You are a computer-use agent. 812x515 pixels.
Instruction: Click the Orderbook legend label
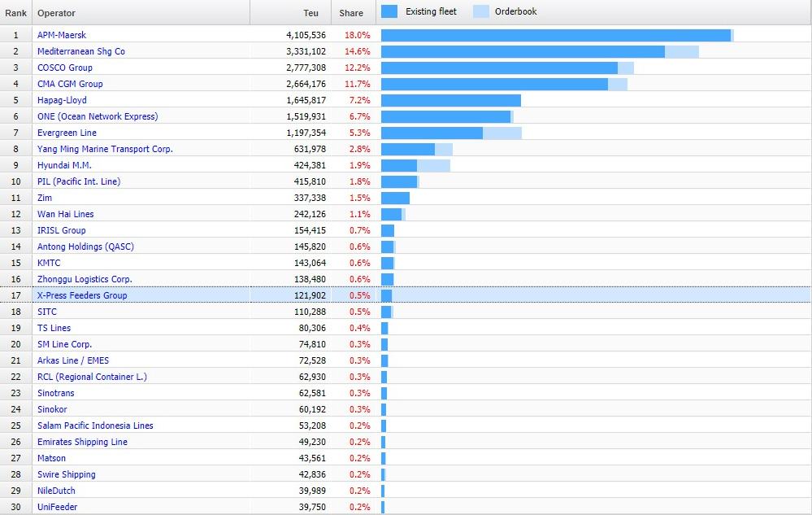pos(516,12)
